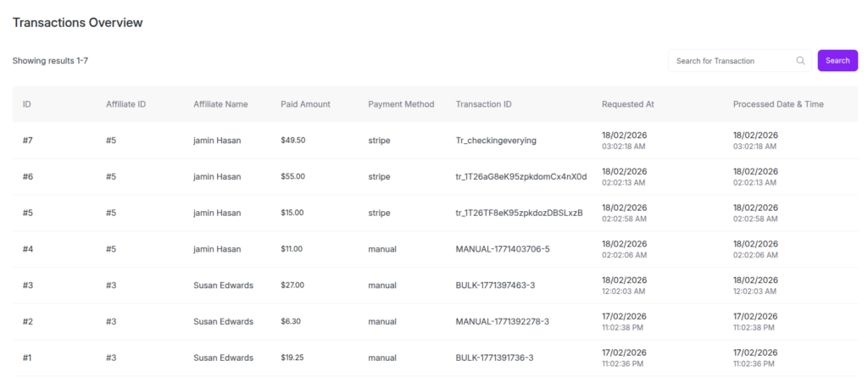
Task: Click jamin Hasan in row #5
Action: pos(217,213)
